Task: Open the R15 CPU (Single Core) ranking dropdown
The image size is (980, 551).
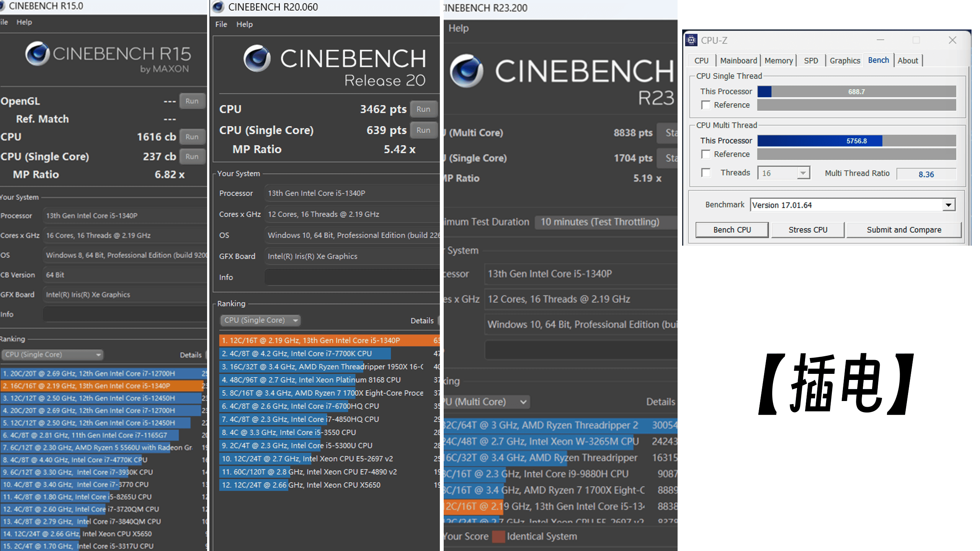Action: (x=52, y=355)
